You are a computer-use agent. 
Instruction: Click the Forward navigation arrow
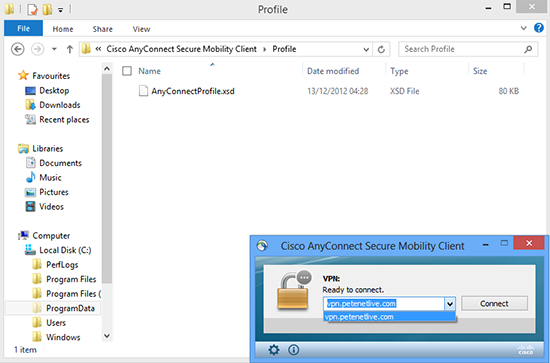click(x=38, y=49)
